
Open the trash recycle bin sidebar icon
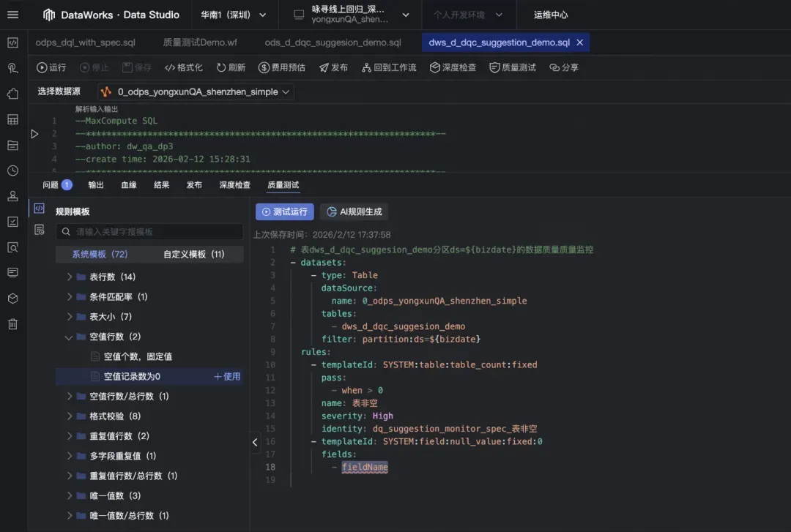[12, 323]
